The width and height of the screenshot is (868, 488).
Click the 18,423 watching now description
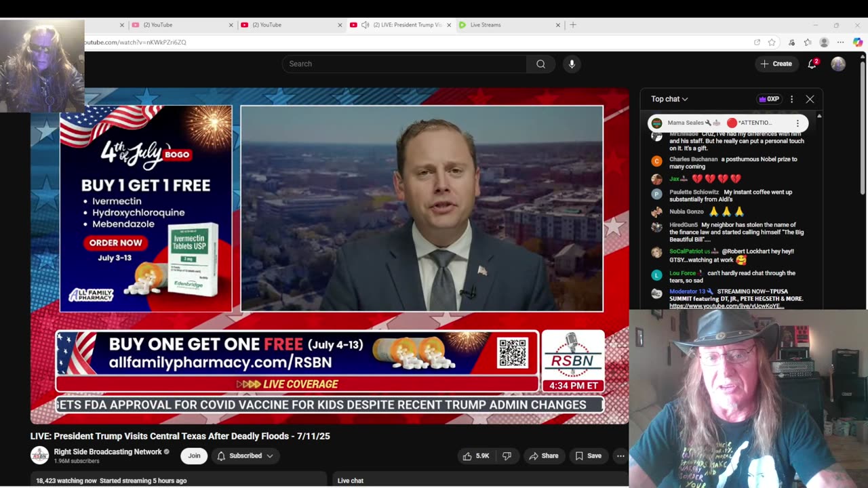pos(111,481)
